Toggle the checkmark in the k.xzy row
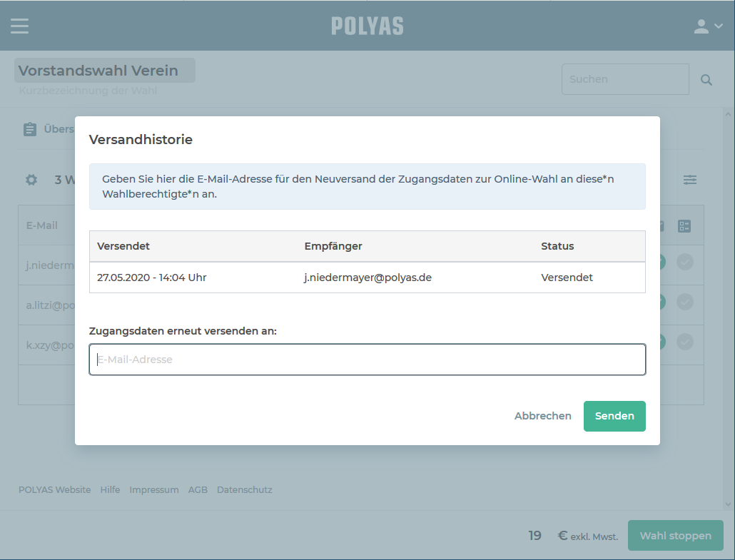Viewport: 735px width, 560px height. (x=684, y=342)
